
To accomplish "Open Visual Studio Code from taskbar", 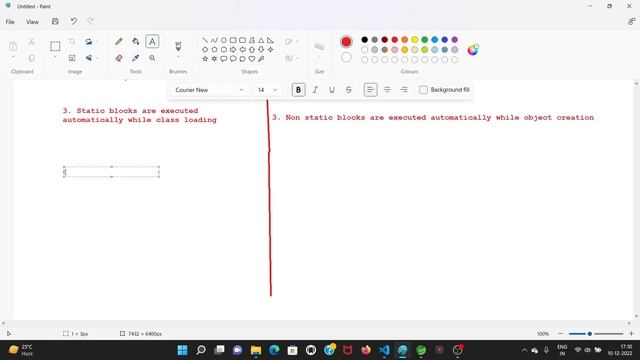I will (384, 350).
